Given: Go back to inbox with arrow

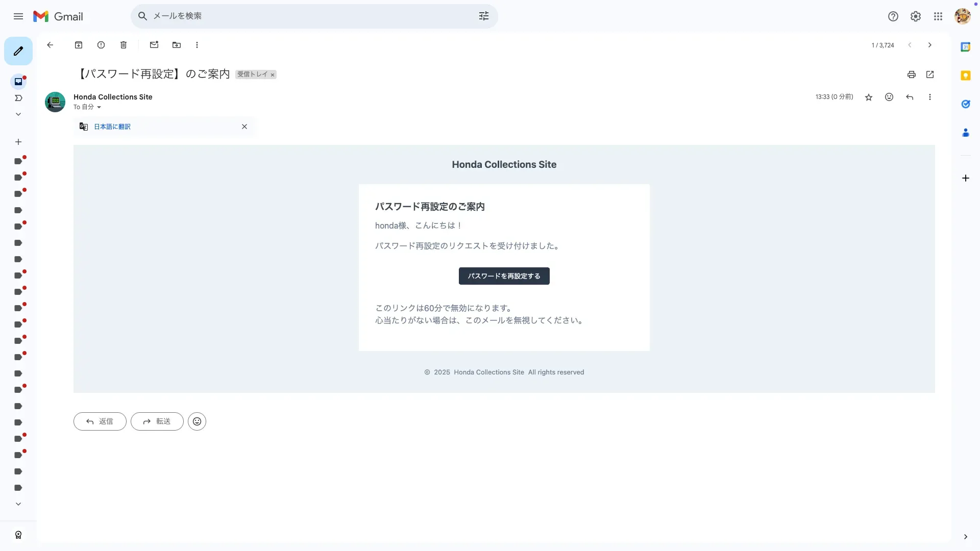Looking at the screenshot, I should point(50,45).
